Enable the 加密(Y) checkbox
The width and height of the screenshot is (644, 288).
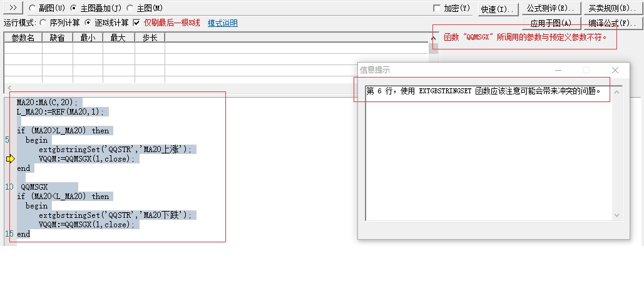tap(437, 8)
